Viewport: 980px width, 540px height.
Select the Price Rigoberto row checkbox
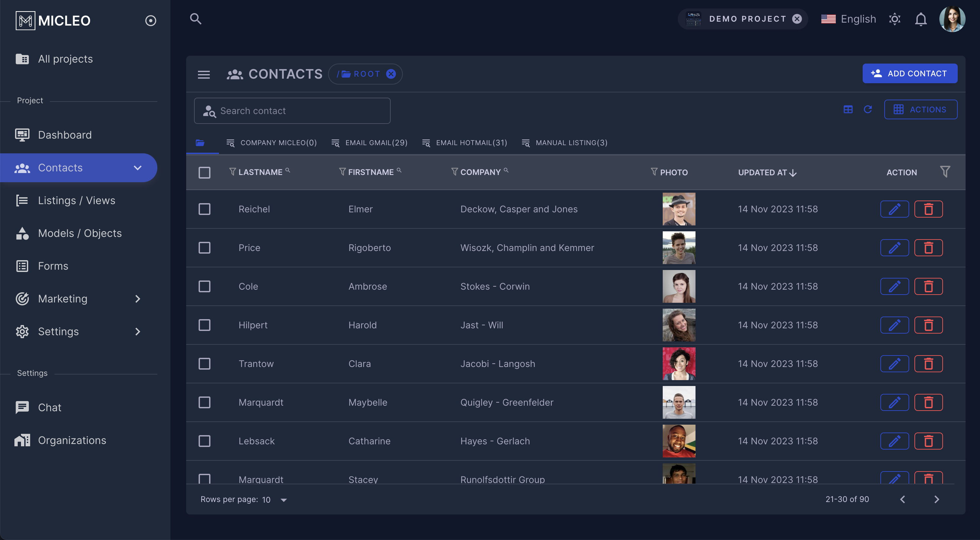[x=204, y=248]
